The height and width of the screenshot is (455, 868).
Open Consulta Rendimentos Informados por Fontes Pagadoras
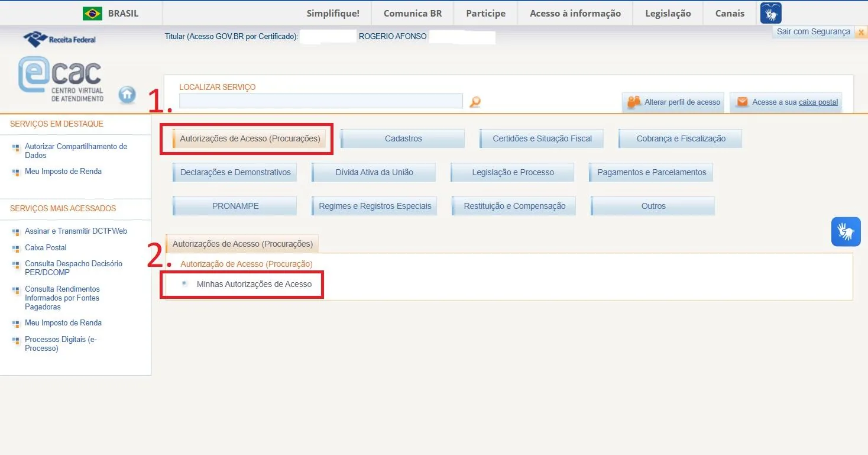(x=62, y=298)
